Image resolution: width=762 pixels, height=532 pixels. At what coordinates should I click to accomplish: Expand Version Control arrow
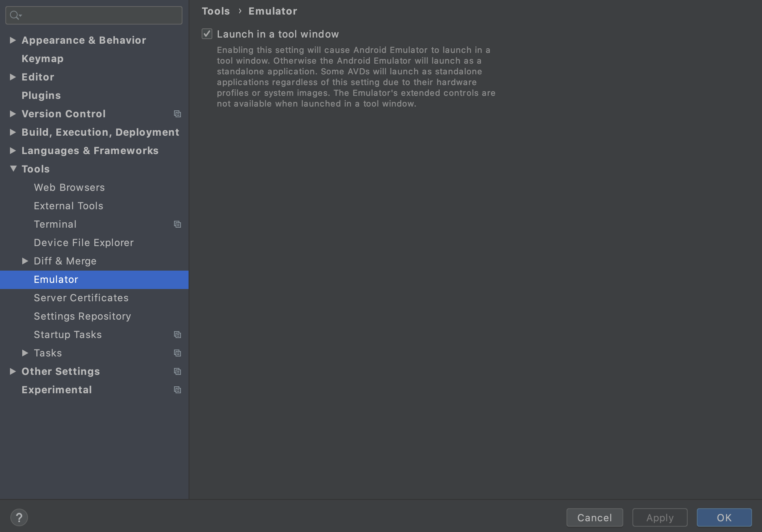13,114
